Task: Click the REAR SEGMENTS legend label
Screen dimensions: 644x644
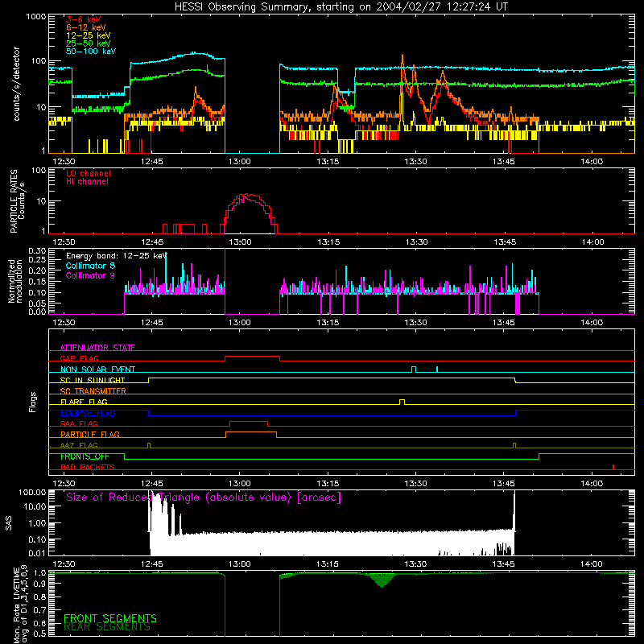Action: pos(107,627)
